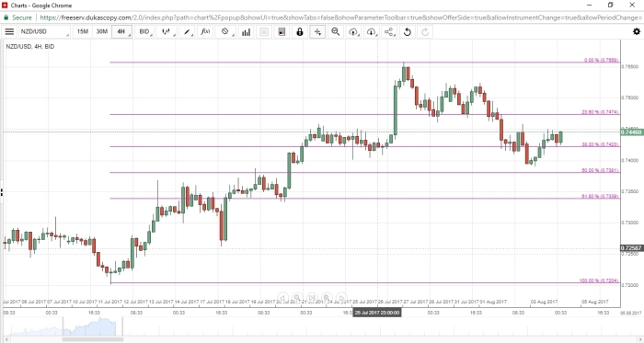644x343 pixels.
Task: Expand the 4H period dropdown
Action: pyautogui.click(x=121, y=31)
